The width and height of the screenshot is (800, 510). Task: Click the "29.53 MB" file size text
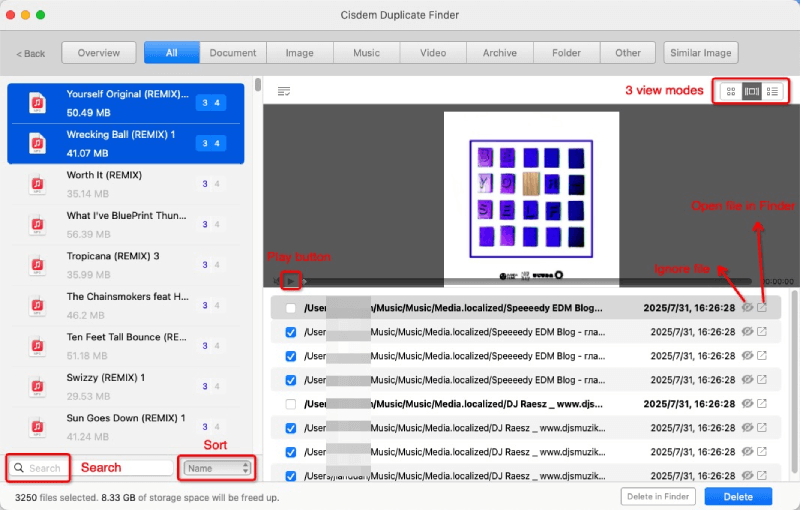[88, 396]
